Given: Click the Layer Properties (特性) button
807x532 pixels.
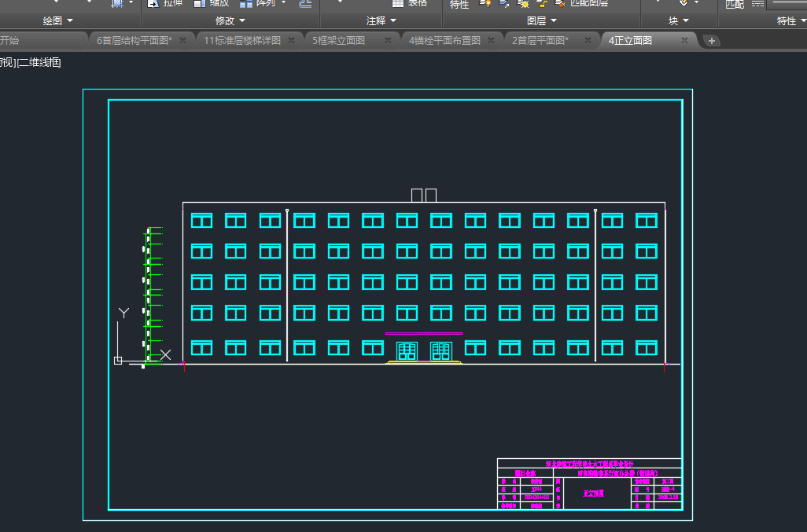Looking at the screenshot, I should click(459, 4).
